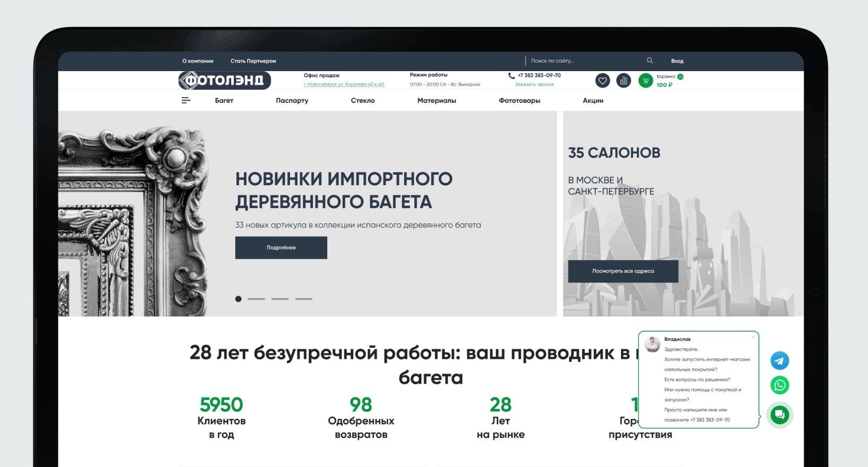Click Посмотреть все адреса button
Screen dimensions: 868x467
pos(623,271)
